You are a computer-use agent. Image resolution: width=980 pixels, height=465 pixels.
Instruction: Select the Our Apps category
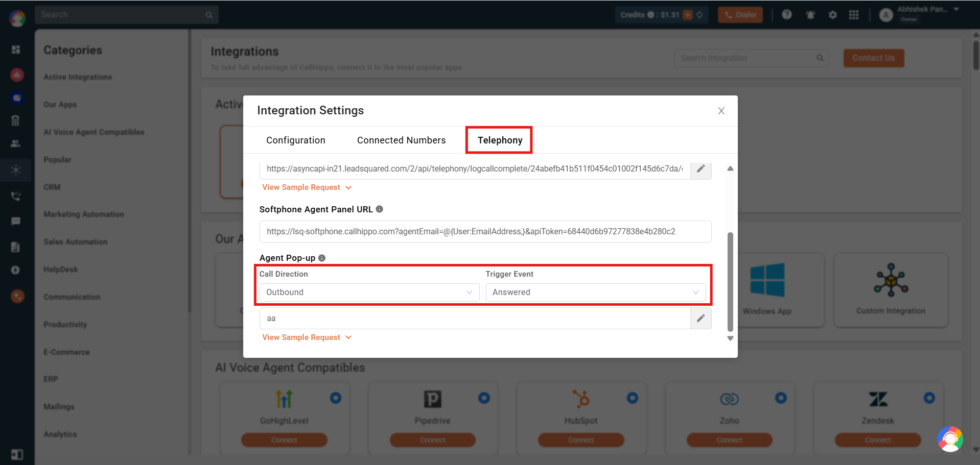pos(60,105)
